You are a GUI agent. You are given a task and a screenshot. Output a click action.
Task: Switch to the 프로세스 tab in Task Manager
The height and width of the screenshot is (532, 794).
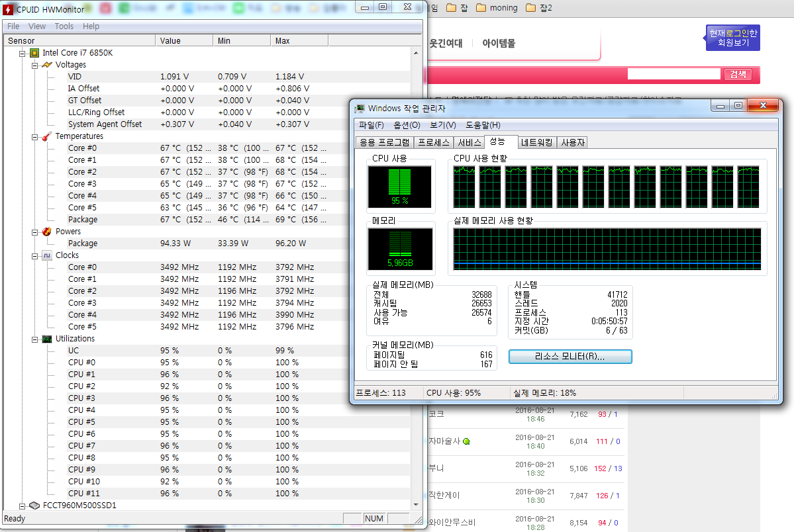(x=434, y=142)
